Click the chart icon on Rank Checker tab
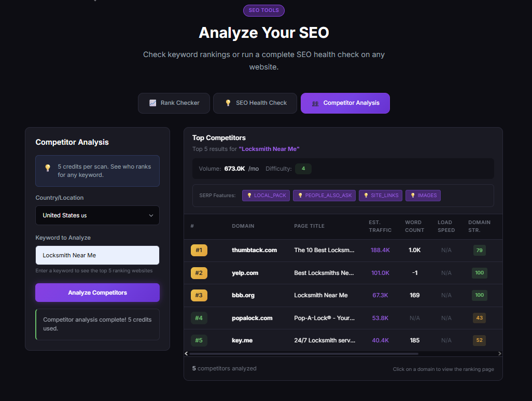This screenshot has height=401, width=532. point(152,103)
